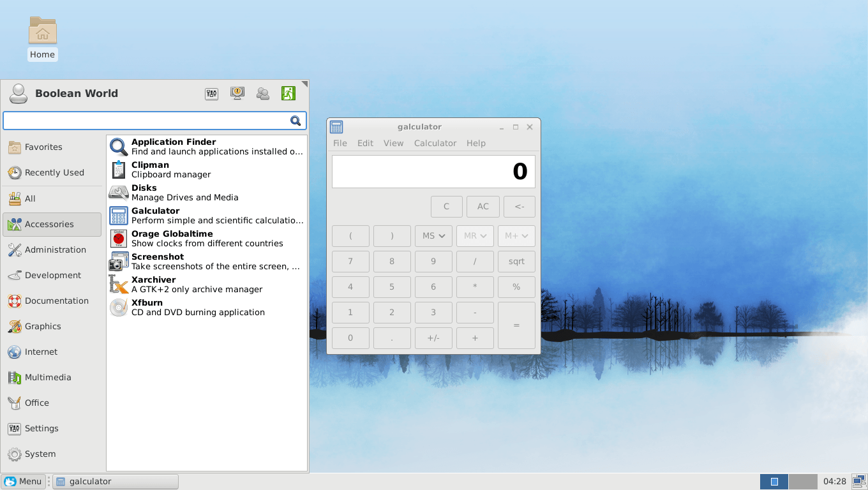The image size is (868, 490).
Task: Click the divide button
Action: point(475,262)
